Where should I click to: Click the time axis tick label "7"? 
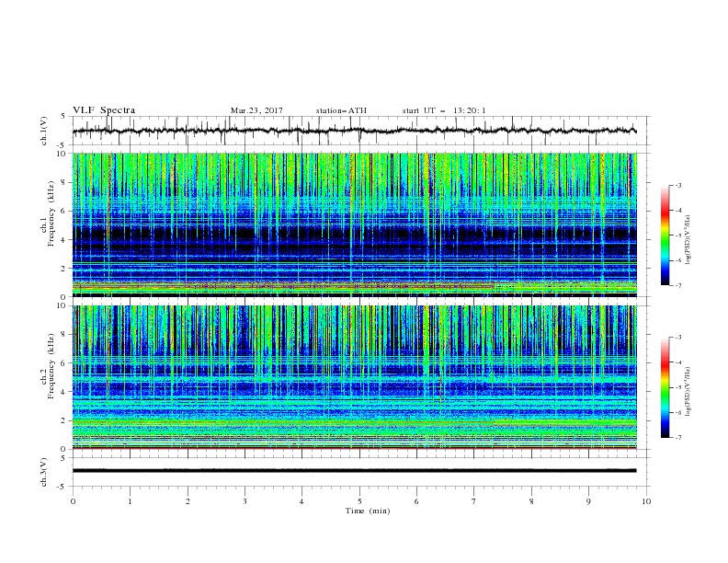(x=474, y=501)
